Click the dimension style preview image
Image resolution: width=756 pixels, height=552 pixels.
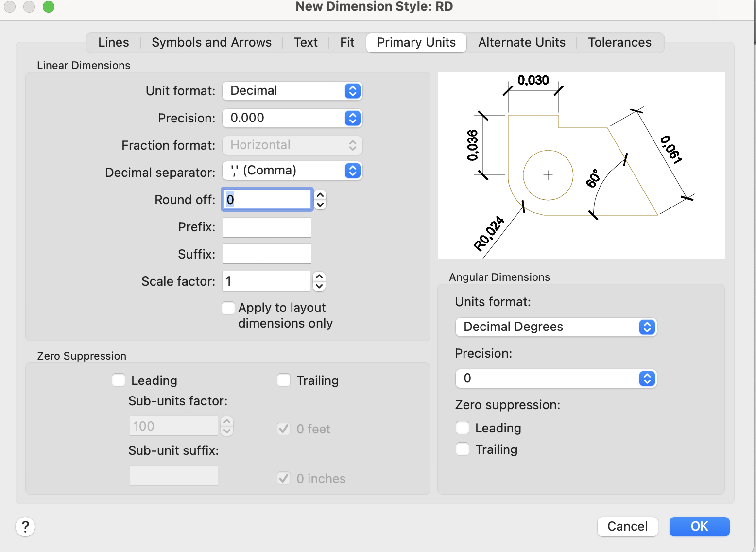(581, 166)
